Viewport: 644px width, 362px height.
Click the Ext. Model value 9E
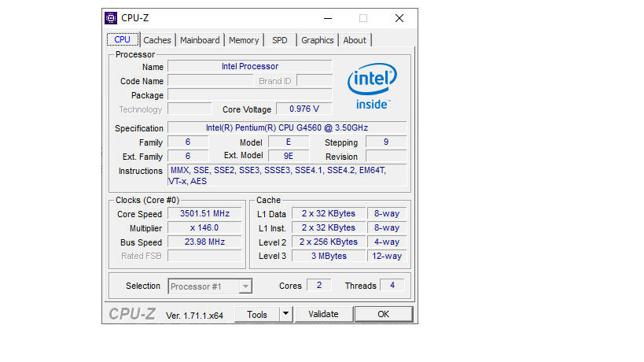pos(289,156)
